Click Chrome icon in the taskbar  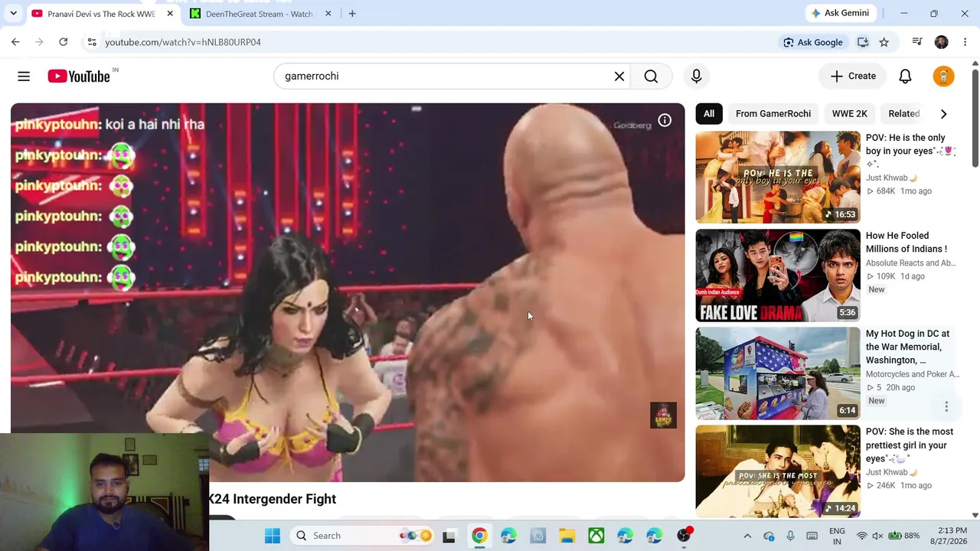click(479, 536)
